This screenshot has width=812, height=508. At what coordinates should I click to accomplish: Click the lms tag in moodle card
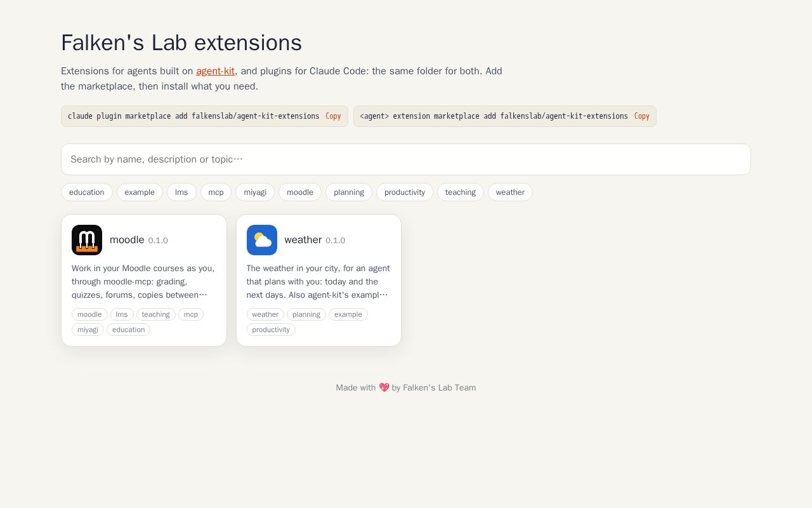pos(122,314)
